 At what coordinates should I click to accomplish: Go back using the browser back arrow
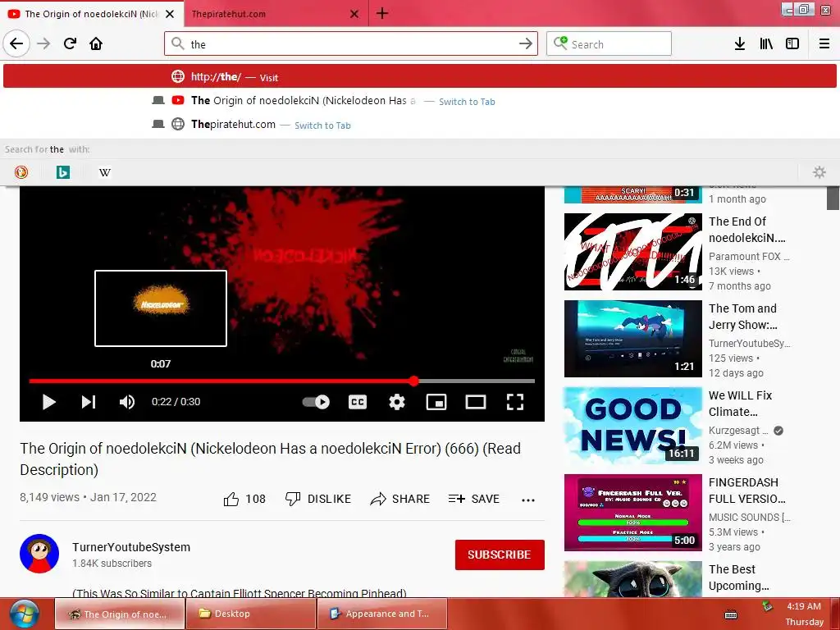click(16, 44)
